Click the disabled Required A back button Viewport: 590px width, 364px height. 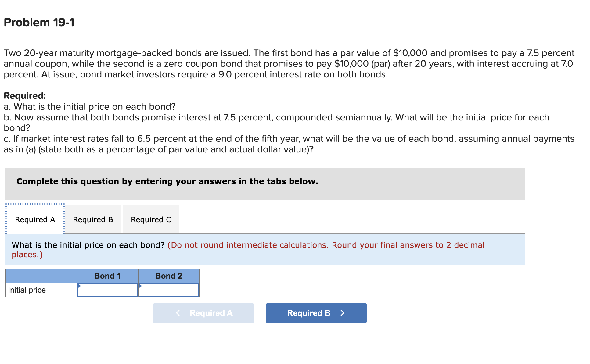(x=203, y=313)
